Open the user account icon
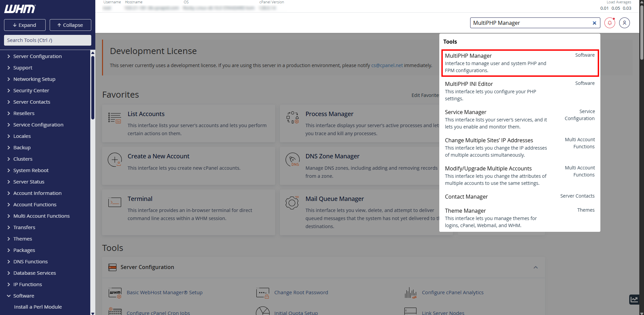644x315 pixels. (x=625, y=23)
